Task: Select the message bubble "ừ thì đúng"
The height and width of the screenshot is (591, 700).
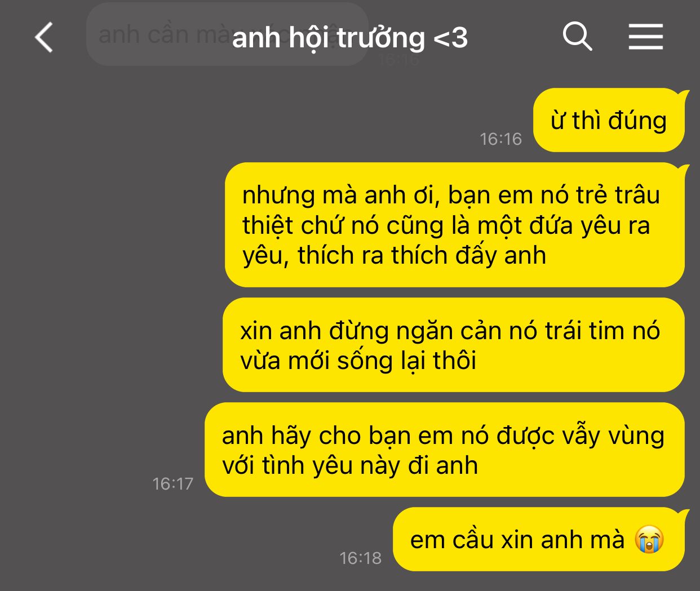Action: point(609,120)
